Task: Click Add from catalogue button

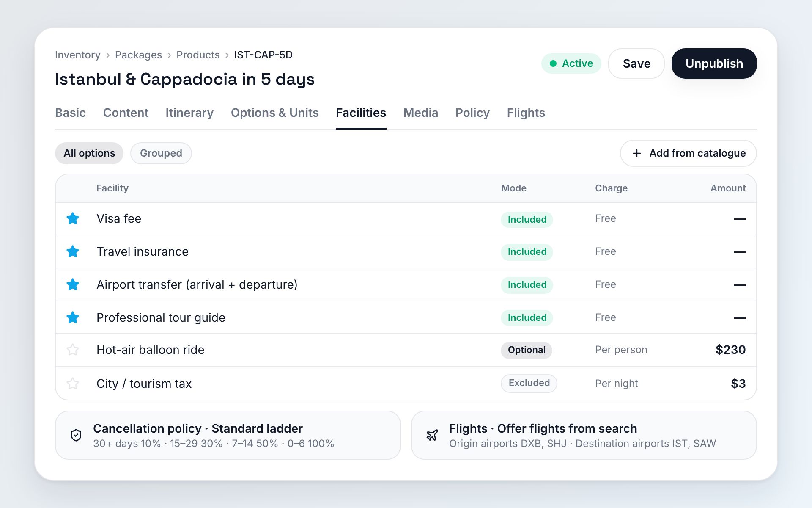Action: (688, 153)
